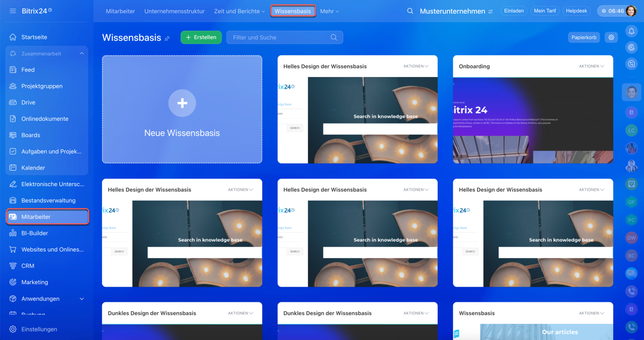Click the search magnifier in top bar

point(410,11)
